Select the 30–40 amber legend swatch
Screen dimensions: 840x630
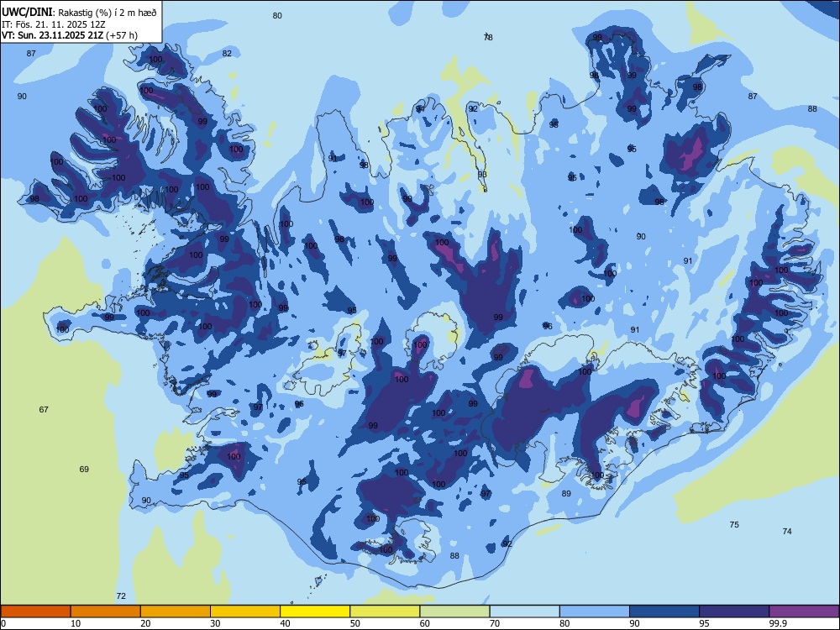[245, 612]
